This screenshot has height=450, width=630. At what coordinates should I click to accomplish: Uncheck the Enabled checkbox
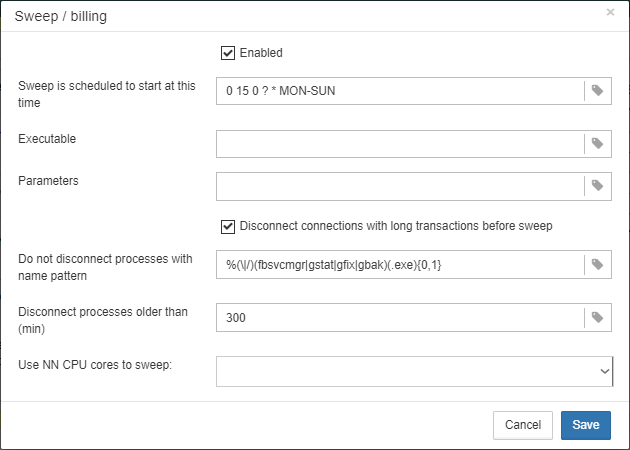click(228, 53)
